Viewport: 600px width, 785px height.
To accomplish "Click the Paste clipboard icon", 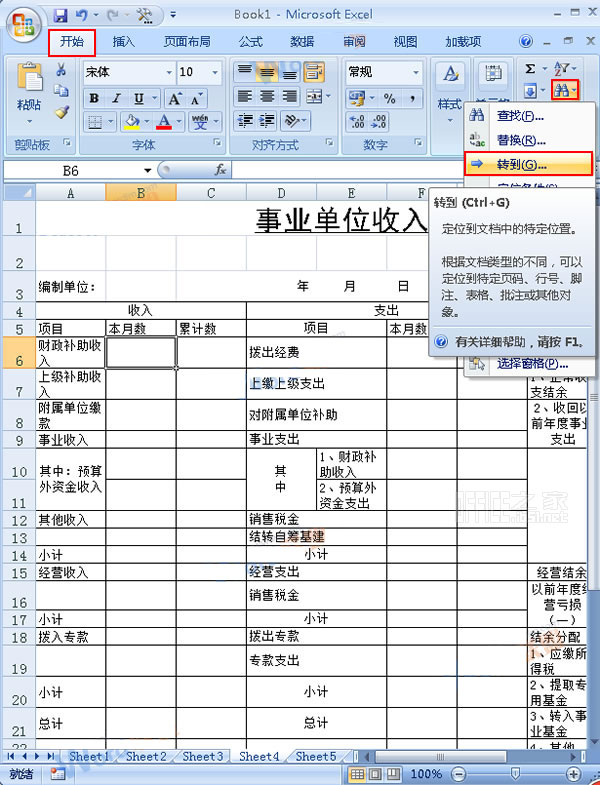I will click(29, 81).
